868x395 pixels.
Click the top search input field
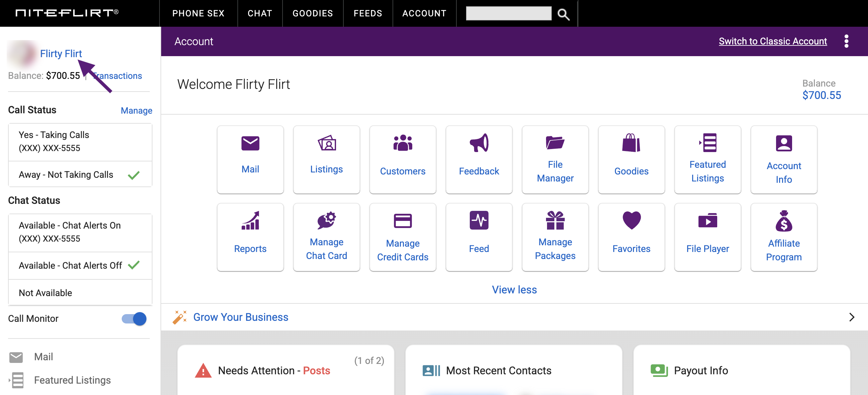[x=509, y=13]
